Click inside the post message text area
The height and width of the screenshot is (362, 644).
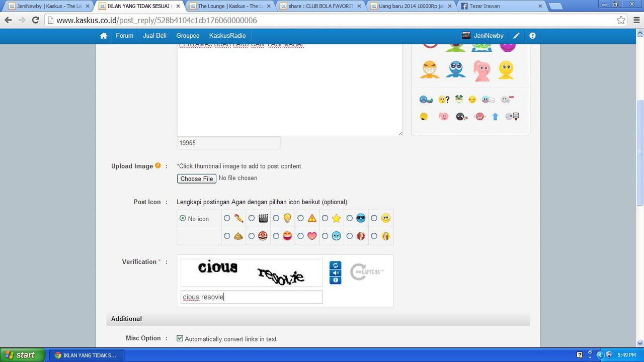coord(290,90)
